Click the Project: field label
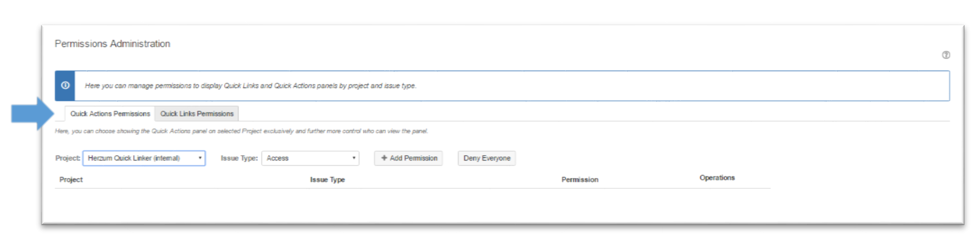 pos(67,158)
